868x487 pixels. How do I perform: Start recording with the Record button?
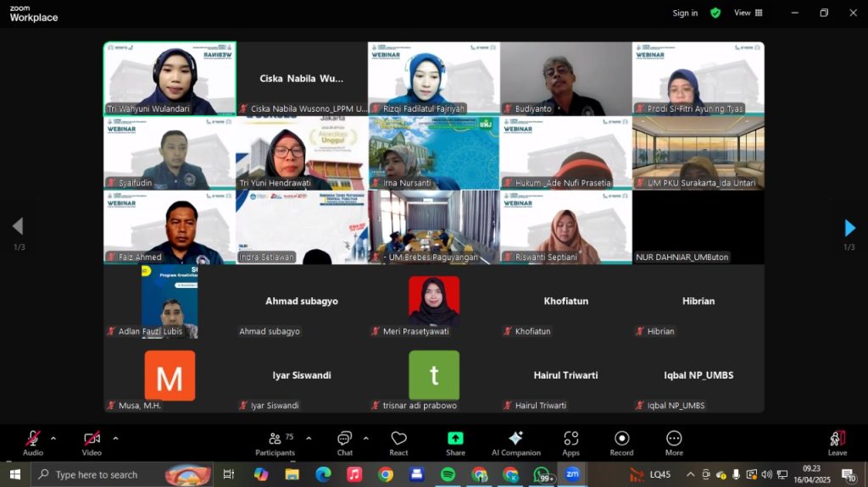[621, 443]
